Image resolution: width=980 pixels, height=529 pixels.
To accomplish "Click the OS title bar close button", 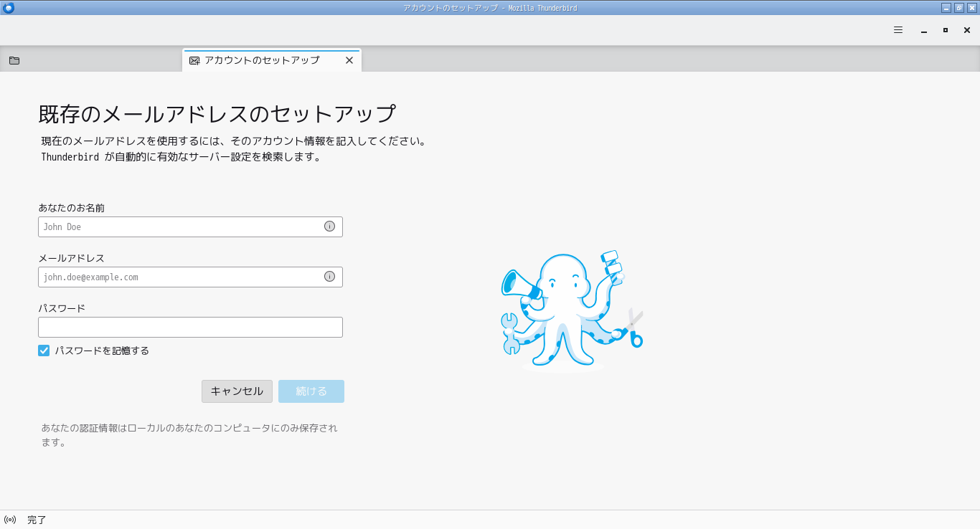I will pyautogui.click(x=972, y=8).
